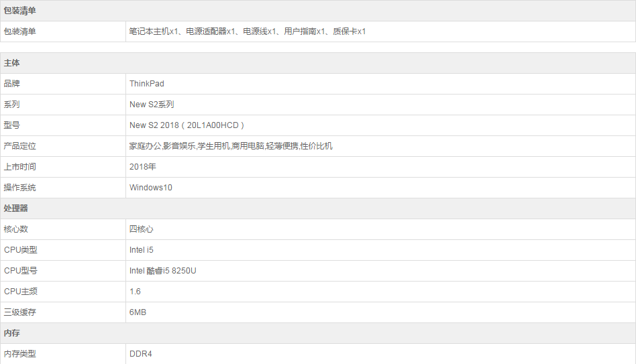Select the 1.6 frequency value
This screenshot has height=364, width=636.
coord(135,292)
